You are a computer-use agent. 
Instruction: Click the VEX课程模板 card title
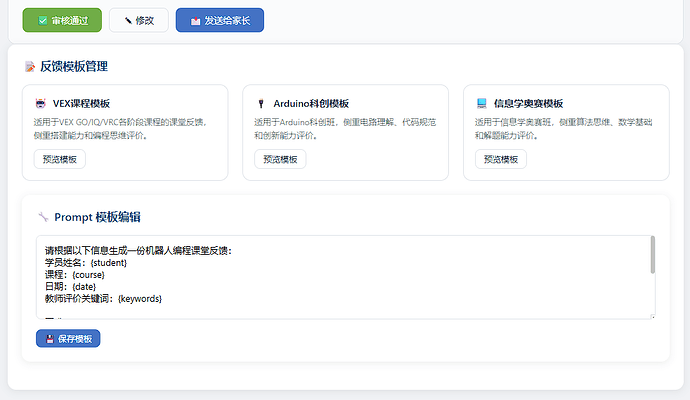click(81, 103)
